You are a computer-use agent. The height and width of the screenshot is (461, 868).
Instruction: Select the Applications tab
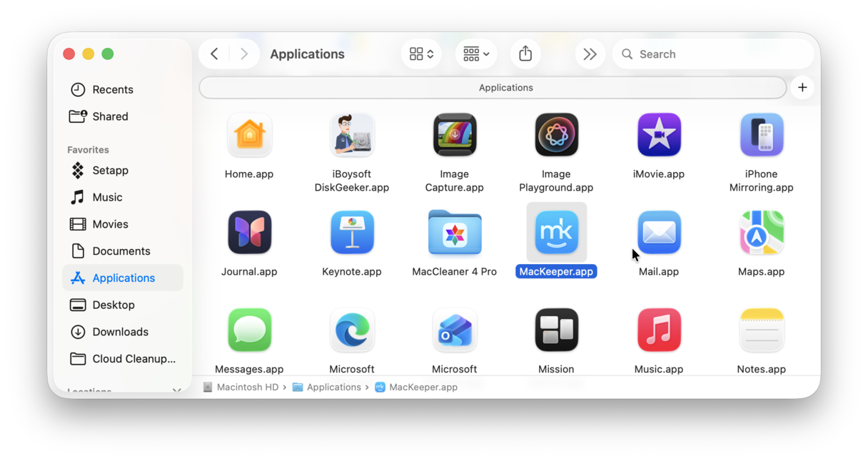(493, 87)
